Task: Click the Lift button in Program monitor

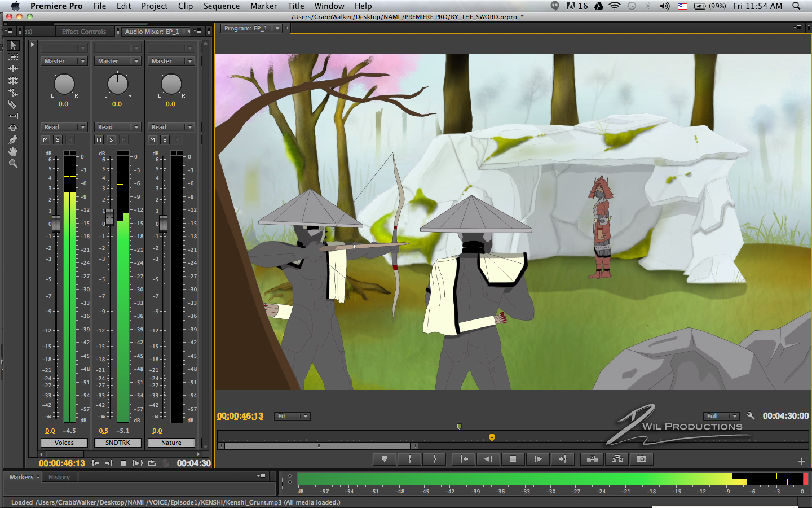Action: coord(592,459)
